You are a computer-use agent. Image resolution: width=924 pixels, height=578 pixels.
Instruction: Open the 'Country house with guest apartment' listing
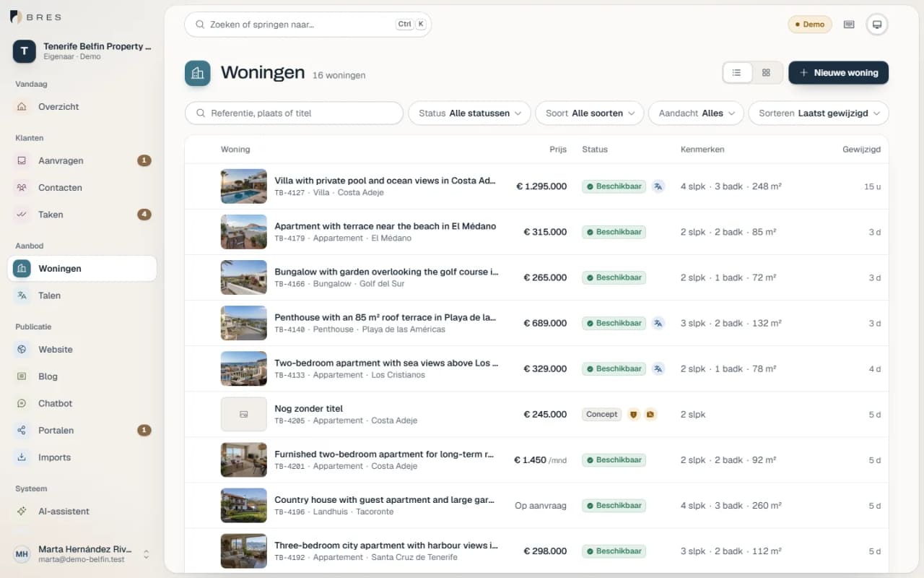385,500
